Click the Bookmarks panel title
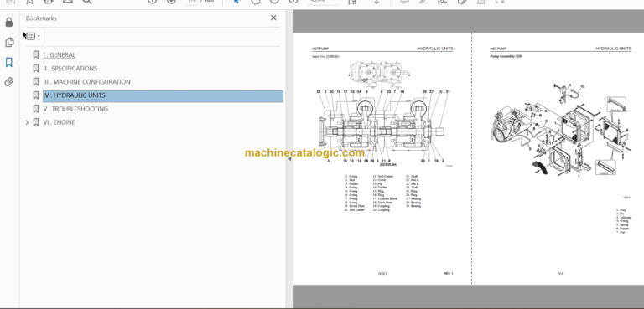Viewport: 644px width, 309px height. [x=41, y=18]
